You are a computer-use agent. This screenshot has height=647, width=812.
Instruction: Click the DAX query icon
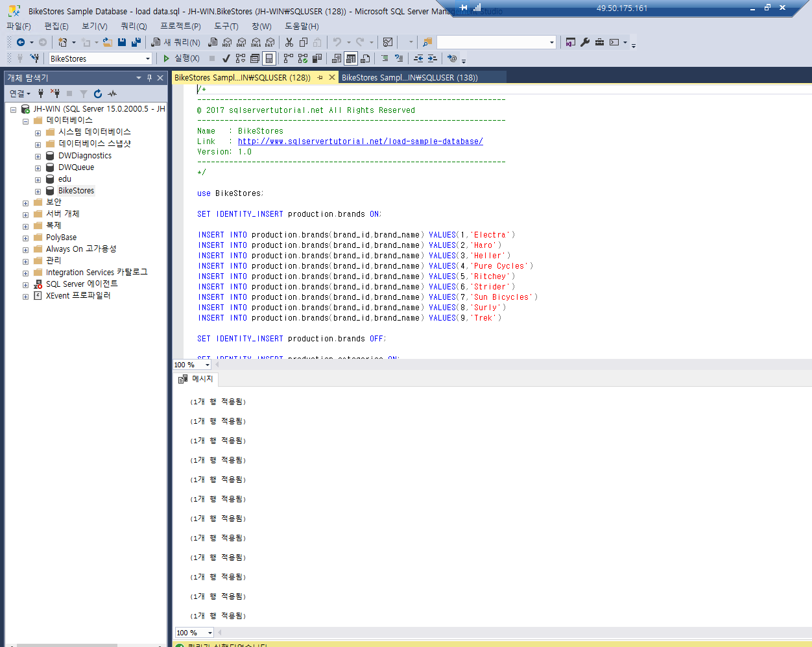(x=270, y=42)
